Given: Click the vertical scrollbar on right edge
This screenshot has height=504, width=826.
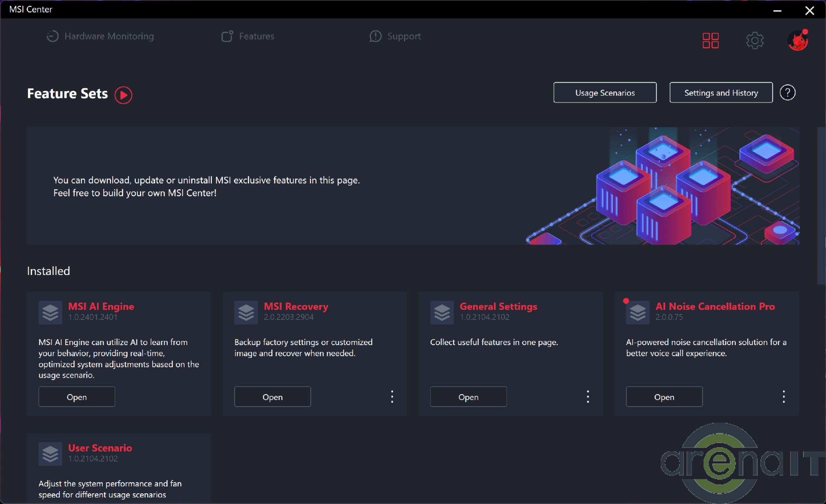Looking at the screenshot, I should tap(821, 206).
